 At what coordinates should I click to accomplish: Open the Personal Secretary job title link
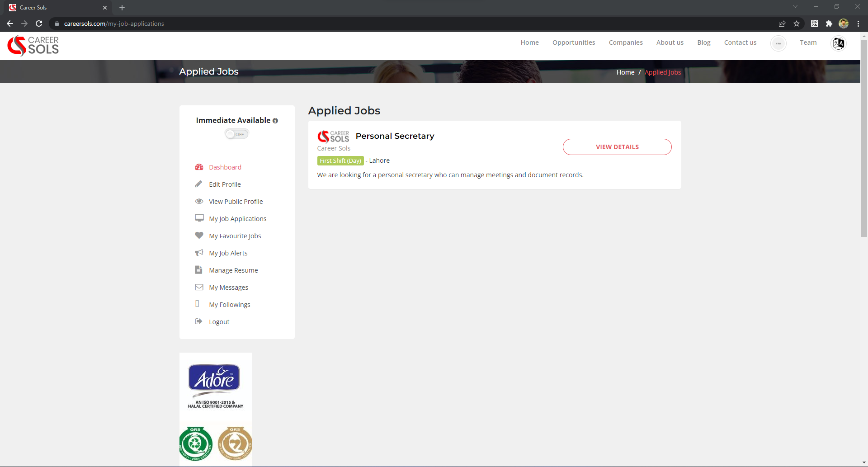pyautogui.click(x=395, y=136)
